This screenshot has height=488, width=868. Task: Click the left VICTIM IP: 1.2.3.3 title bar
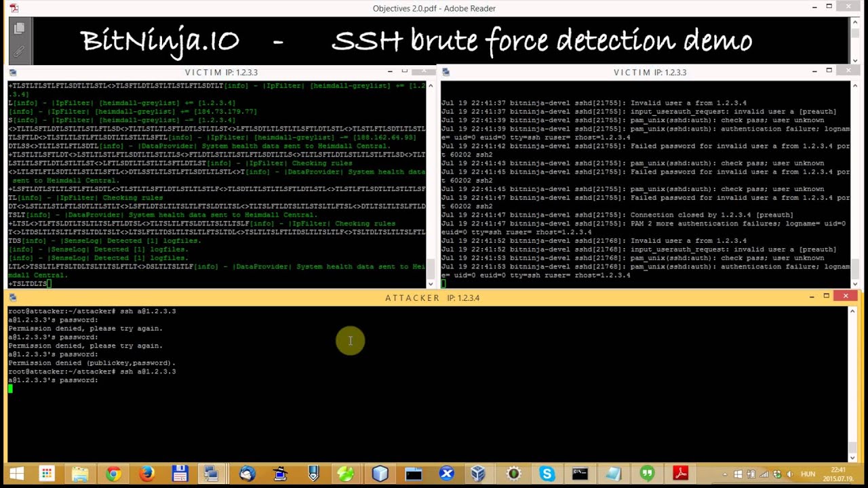point(221,73)
